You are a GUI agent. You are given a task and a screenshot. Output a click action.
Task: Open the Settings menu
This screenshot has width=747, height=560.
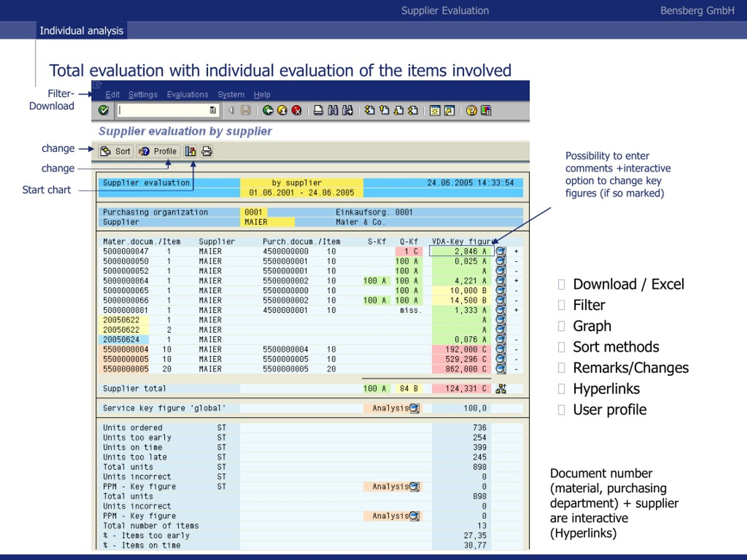(x=143, y=94)
